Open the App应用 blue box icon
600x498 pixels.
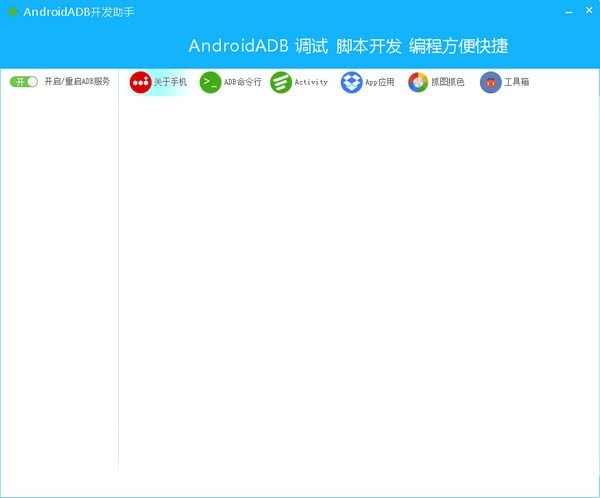tap(351, 82)
